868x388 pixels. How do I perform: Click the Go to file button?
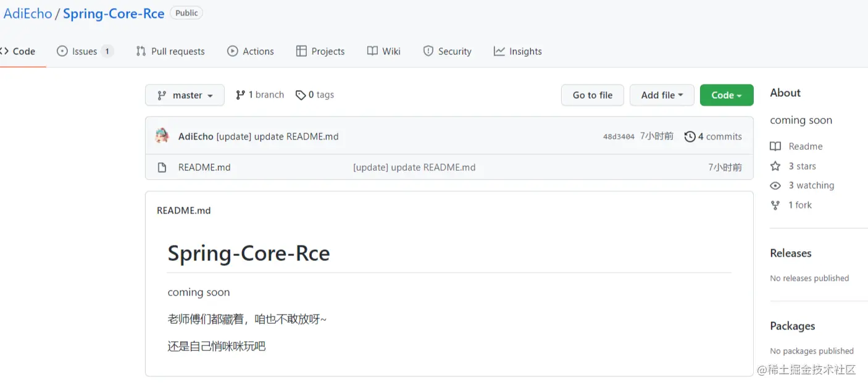click(593, 95)
